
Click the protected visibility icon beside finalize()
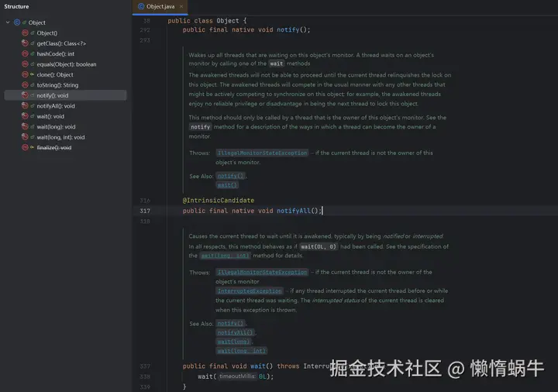pos(33,147)
